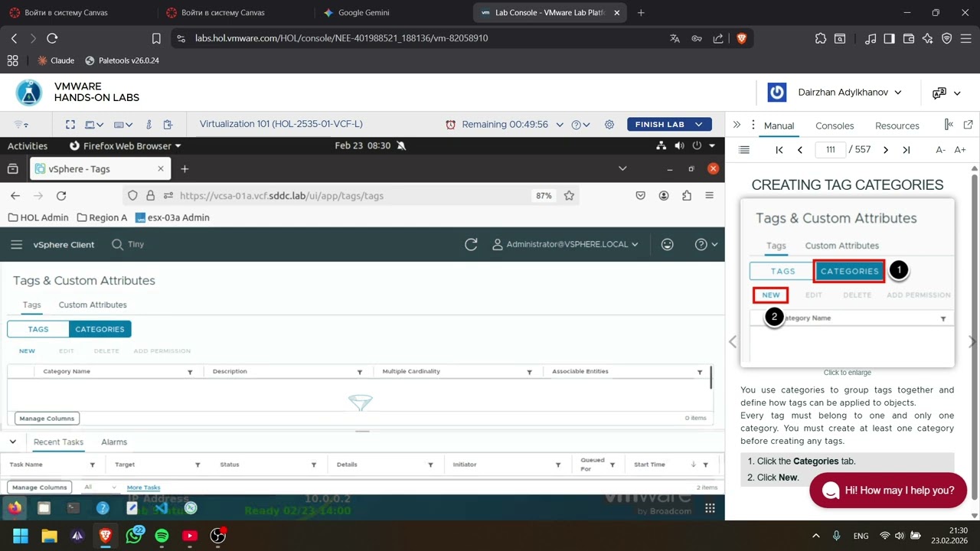Show applications grid in Ubuntu dock
980x551 pixels.
710,507
